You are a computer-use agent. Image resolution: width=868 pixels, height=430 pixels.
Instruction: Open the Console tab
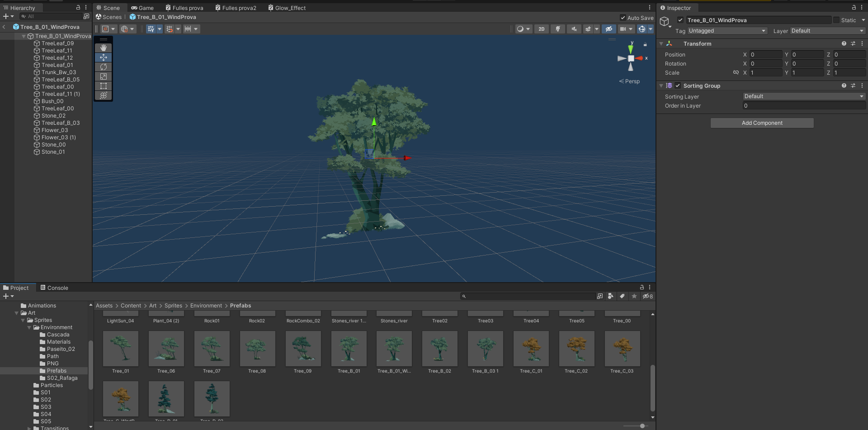(54, 288)
